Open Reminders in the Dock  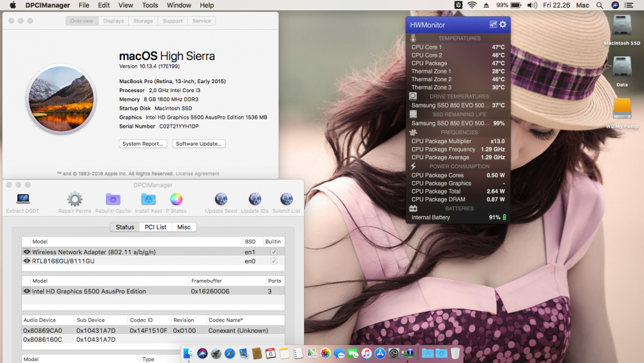298,353
